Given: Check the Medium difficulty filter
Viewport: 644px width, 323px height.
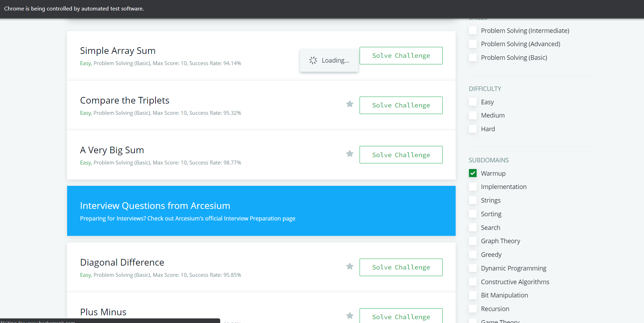Looking at the screenshot, I should 472,115.
